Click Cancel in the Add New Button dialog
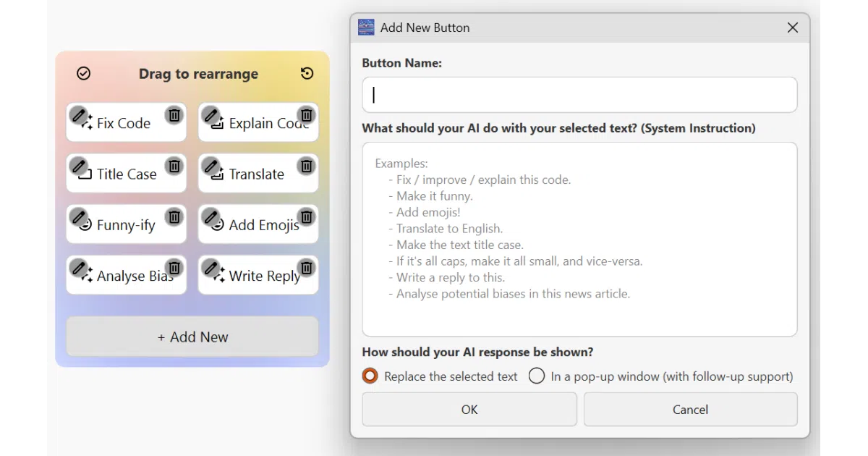 tap(690, 410)
